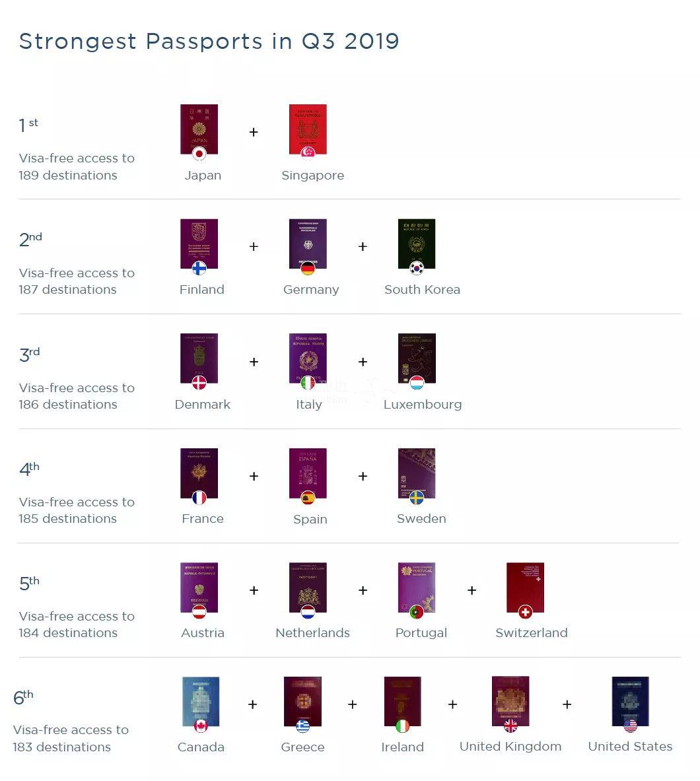Select the Denmark flag icon

coord(199,383)
